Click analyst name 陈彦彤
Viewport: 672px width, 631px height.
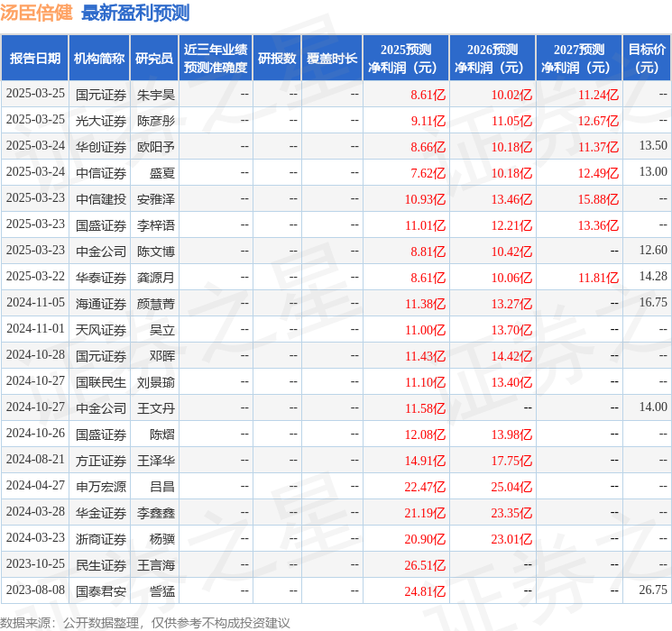pyautogui.click(x=156, y=121)
